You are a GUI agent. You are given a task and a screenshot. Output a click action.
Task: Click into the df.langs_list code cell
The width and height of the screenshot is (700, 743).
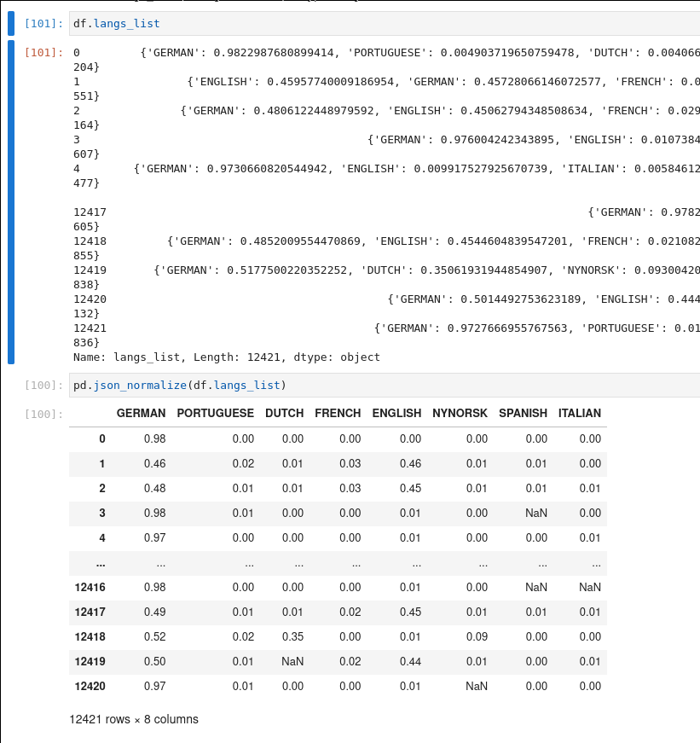pyautogui.click(x=384, y=24)
